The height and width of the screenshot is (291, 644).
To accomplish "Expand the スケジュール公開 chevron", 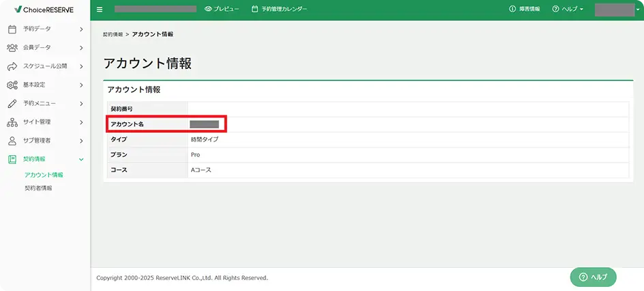I will pos(81,66).
